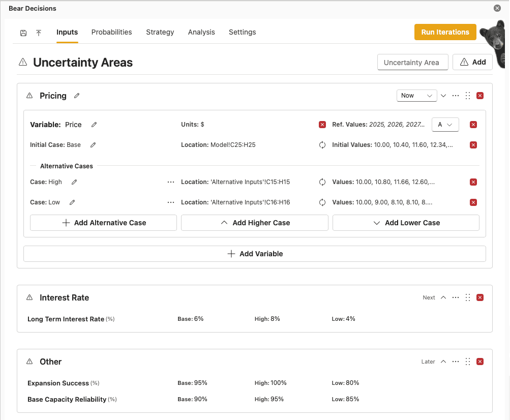Click the Expansion Success variable
This screenshot has width=510, height=420.
63,383
